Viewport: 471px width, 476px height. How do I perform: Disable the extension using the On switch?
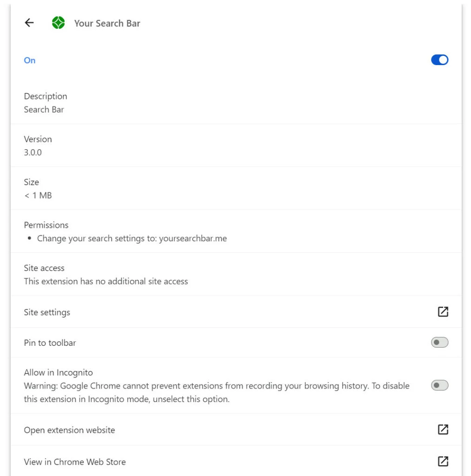pos(439,60)
